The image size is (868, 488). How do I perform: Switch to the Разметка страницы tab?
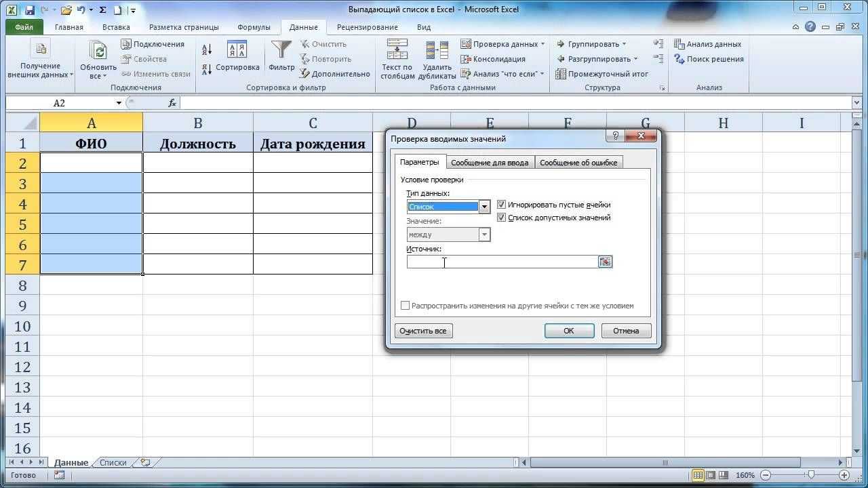(184, 27)
